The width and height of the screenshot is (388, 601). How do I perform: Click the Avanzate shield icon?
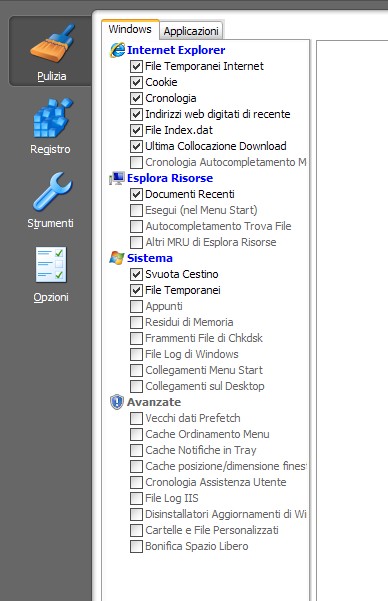[117, 402]
